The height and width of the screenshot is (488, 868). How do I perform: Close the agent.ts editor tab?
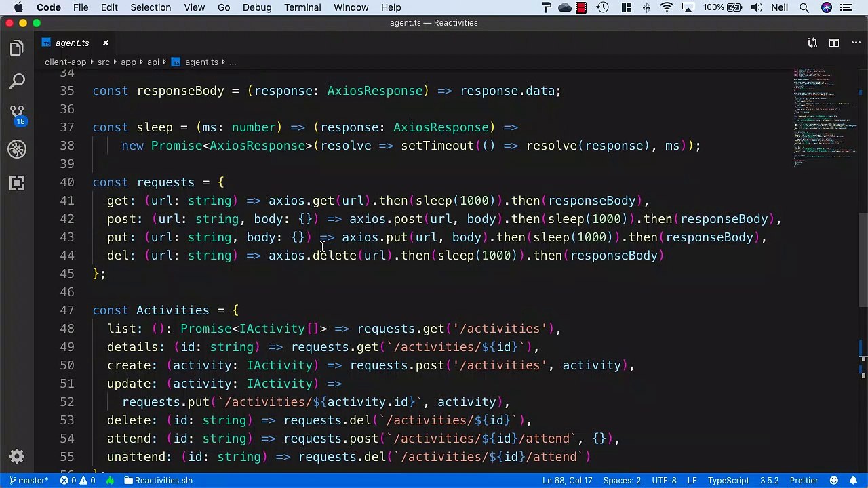105,43
